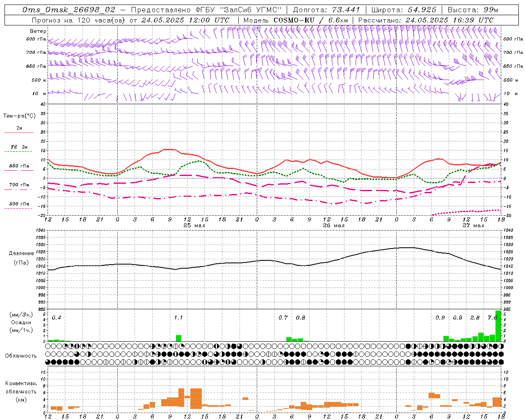
Task: Click the 0.4 precipitation total
Action: 56,318
